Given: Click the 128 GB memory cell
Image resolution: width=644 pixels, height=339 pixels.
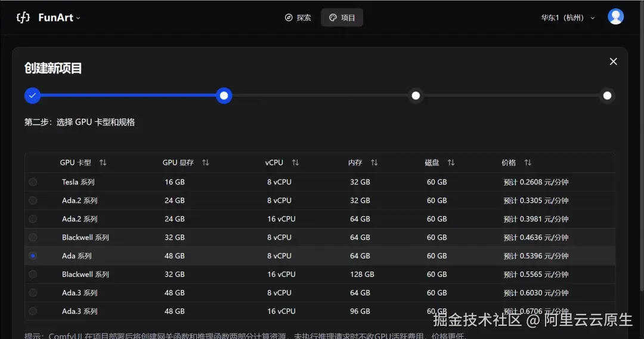Looking at the screenshot, I should (x=362, y=274).
